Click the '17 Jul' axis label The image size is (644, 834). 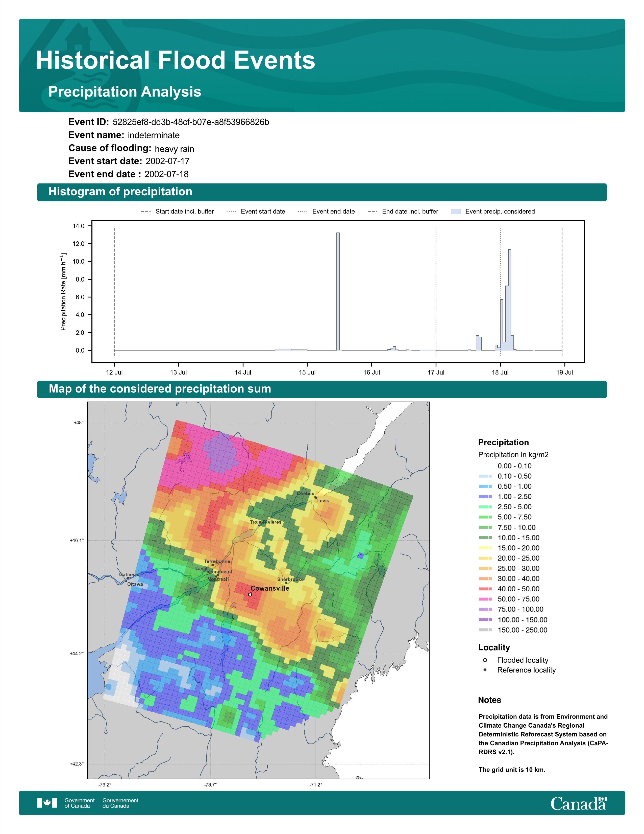click(436, 372)
